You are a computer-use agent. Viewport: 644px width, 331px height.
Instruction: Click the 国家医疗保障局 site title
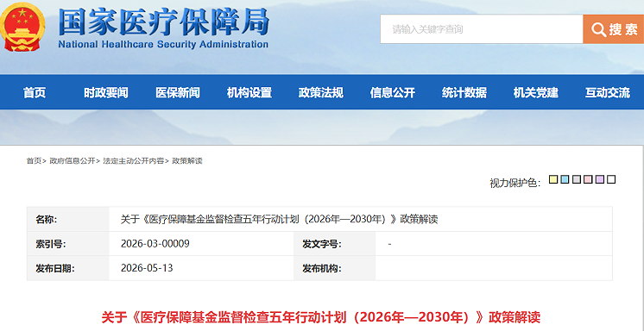[163, 21]
